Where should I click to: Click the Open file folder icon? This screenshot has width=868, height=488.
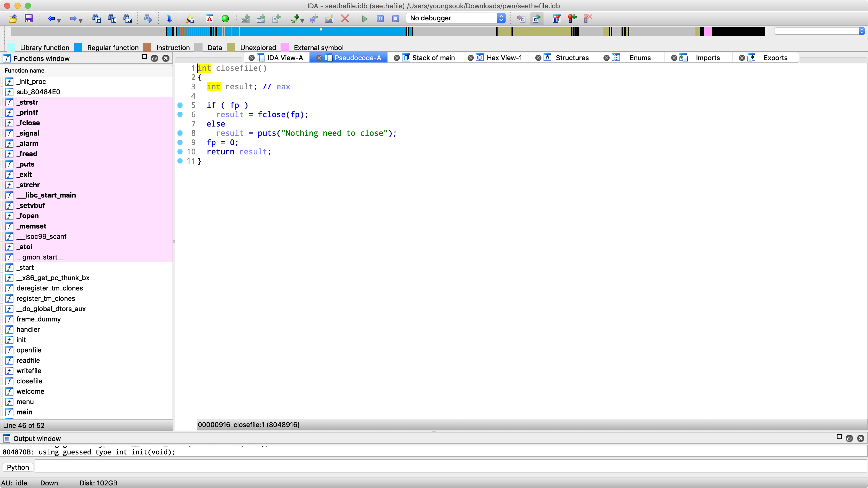pyautogui.click(x=13, y=19)
